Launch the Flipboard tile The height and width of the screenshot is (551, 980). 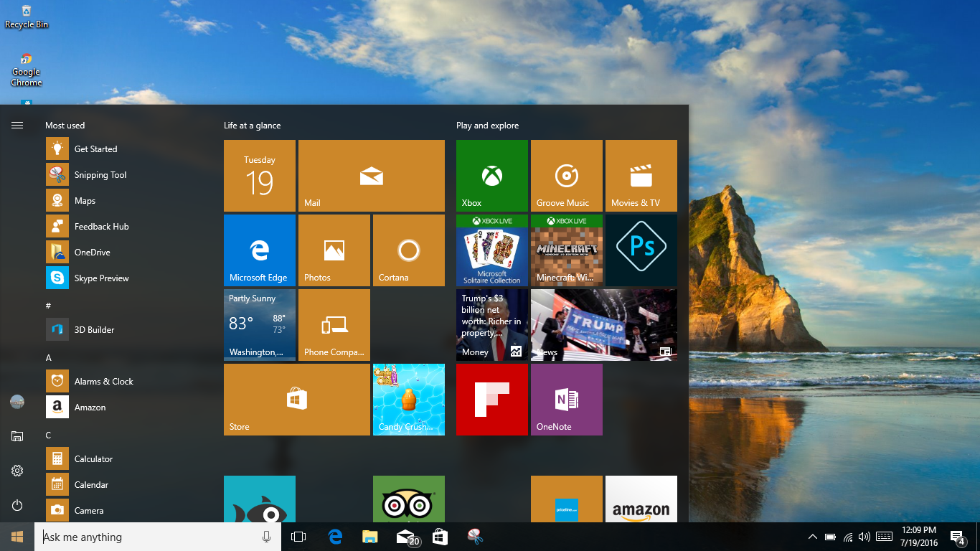click(x=492, y=400)
